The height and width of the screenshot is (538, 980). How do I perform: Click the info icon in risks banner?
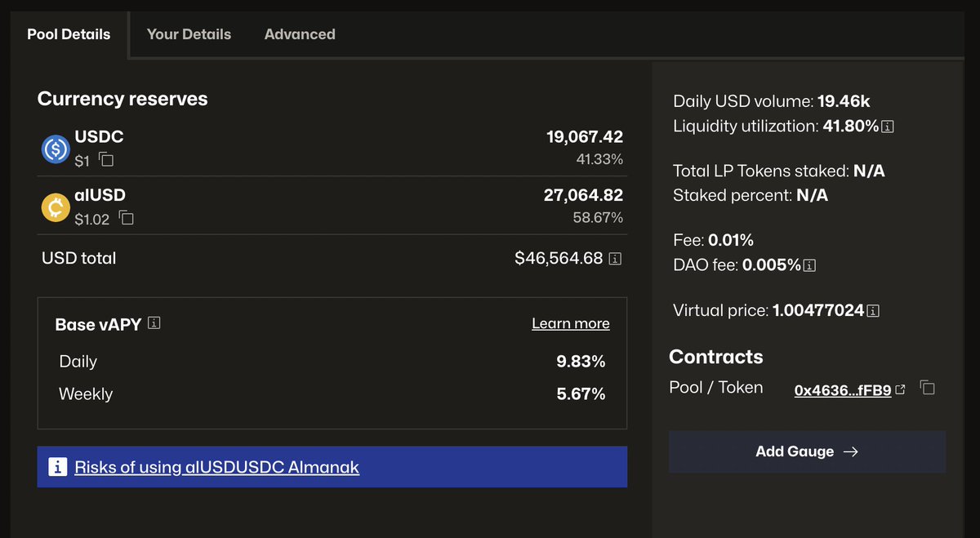click(57, 467)
